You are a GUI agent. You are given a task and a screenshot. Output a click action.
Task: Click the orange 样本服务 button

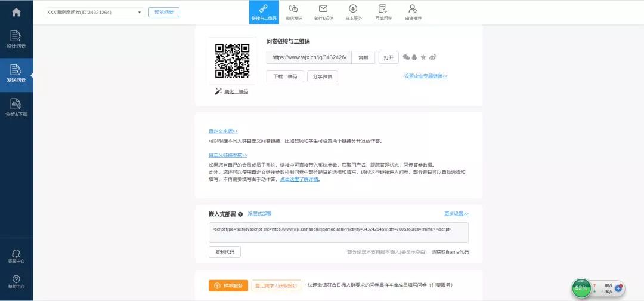tap(228, 286)
